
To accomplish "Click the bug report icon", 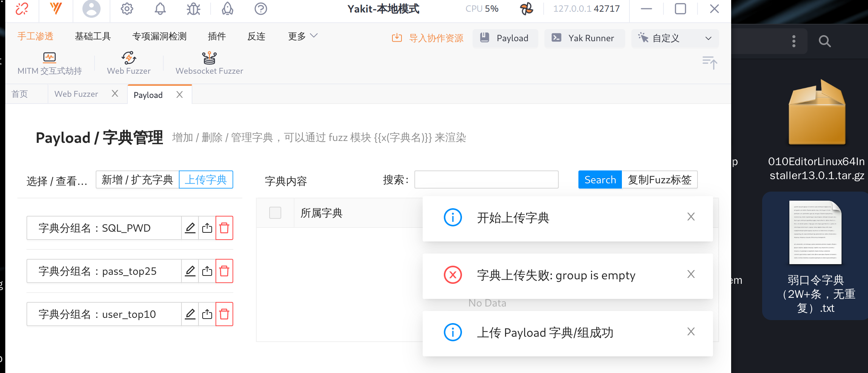I will coord(193,9).
